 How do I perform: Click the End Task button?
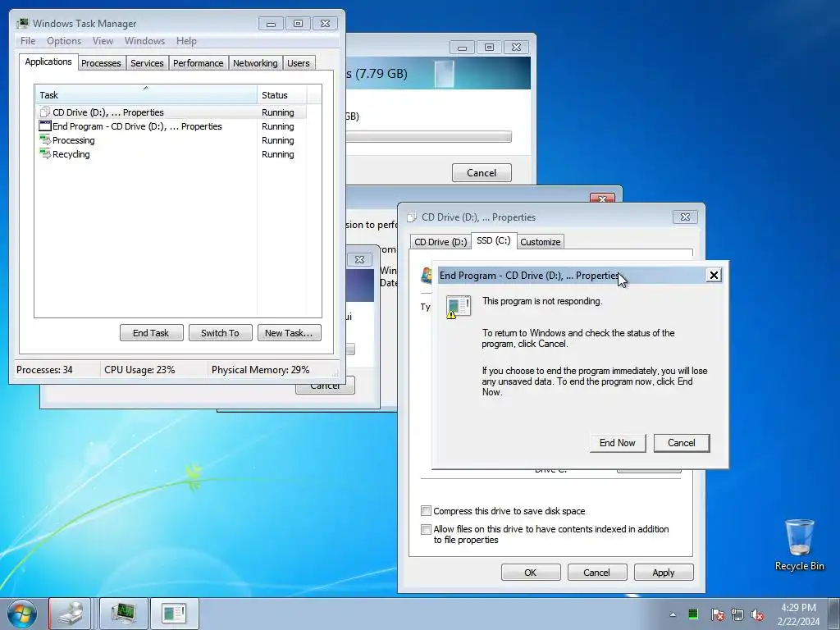click(151, 333)
